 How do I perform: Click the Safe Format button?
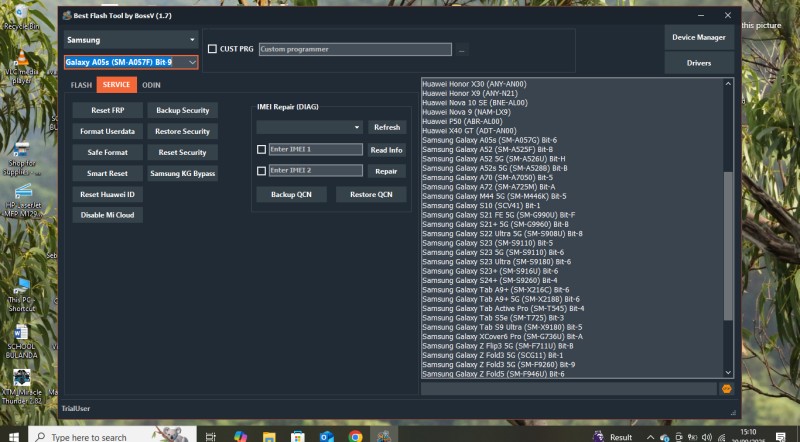[108, 152]
